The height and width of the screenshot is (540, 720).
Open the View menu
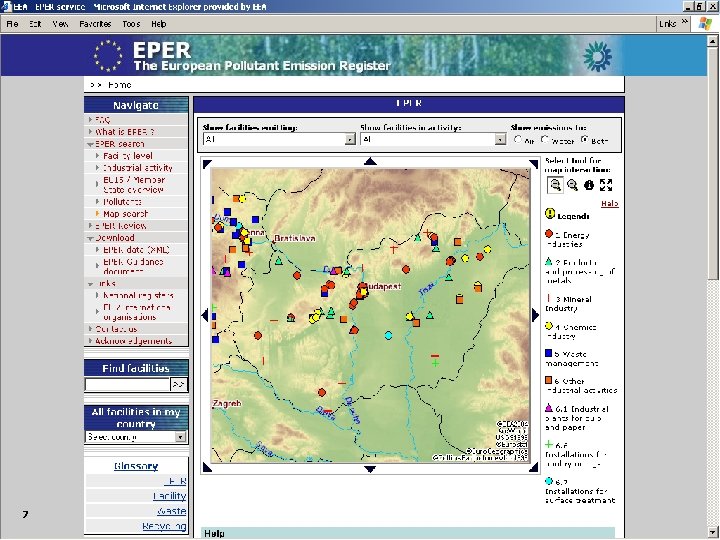[60, 24]
